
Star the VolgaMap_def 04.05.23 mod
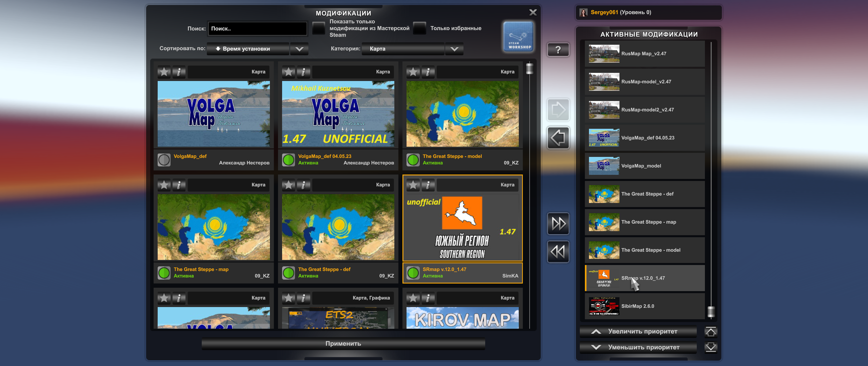[289, 72]
